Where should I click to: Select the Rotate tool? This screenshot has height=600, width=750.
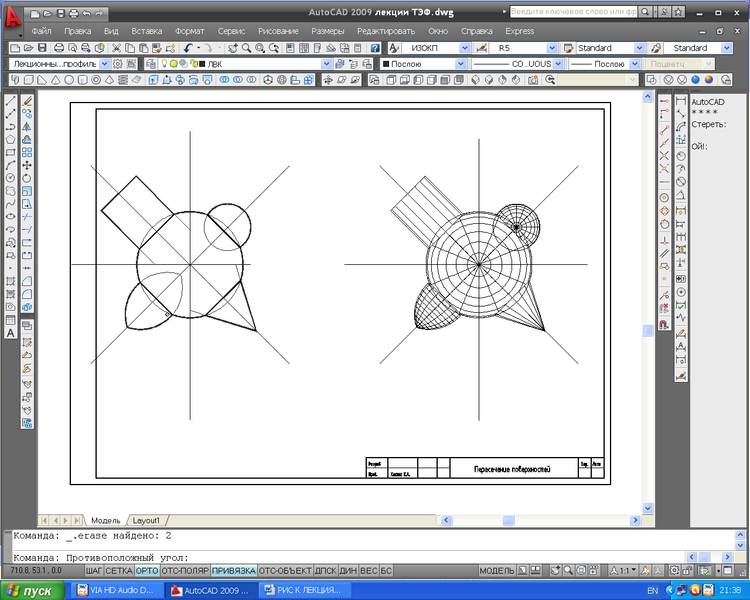pos(27,178)
